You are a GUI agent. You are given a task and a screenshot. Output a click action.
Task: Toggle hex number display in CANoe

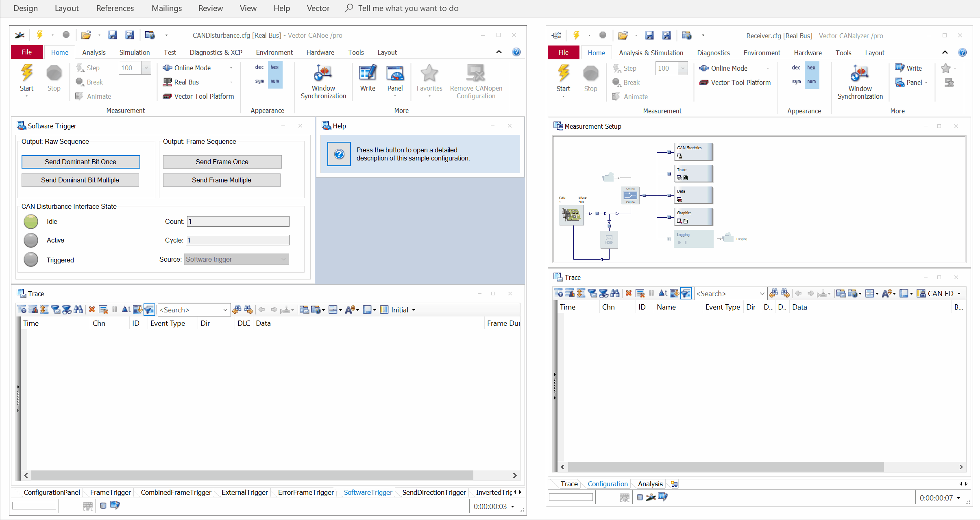(x=275, y=67)
